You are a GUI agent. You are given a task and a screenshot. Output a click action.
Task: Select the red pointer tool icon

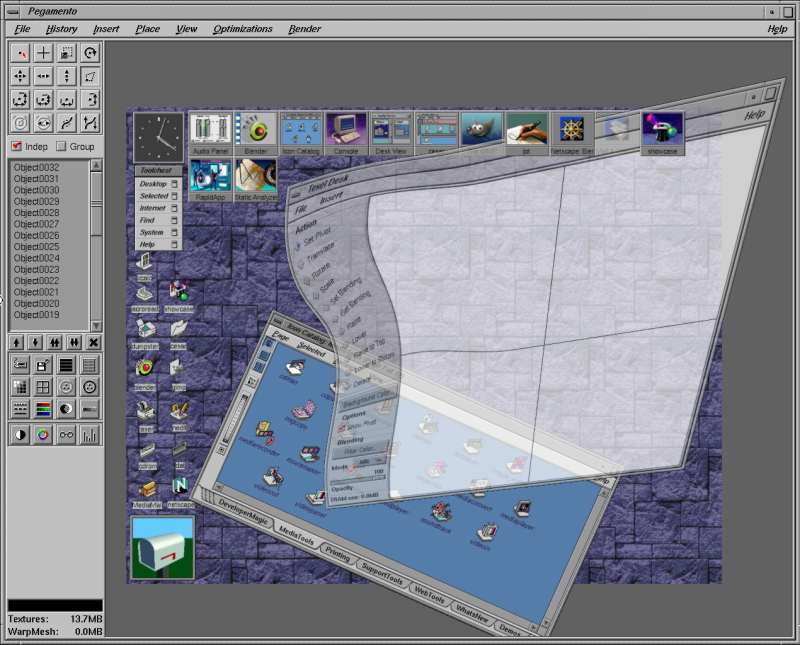(20, 53)
